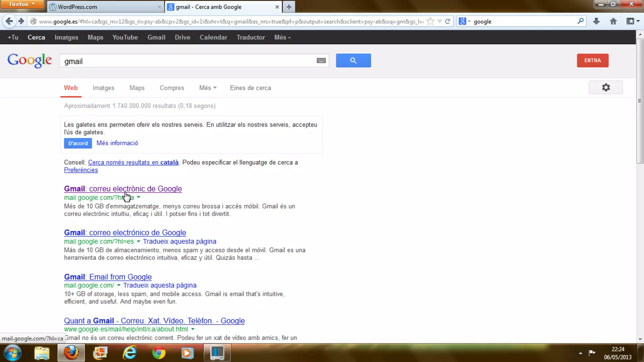Open Calendar from the black Google bar
Screen dimensions: 644x362
(x=213, y=37)
